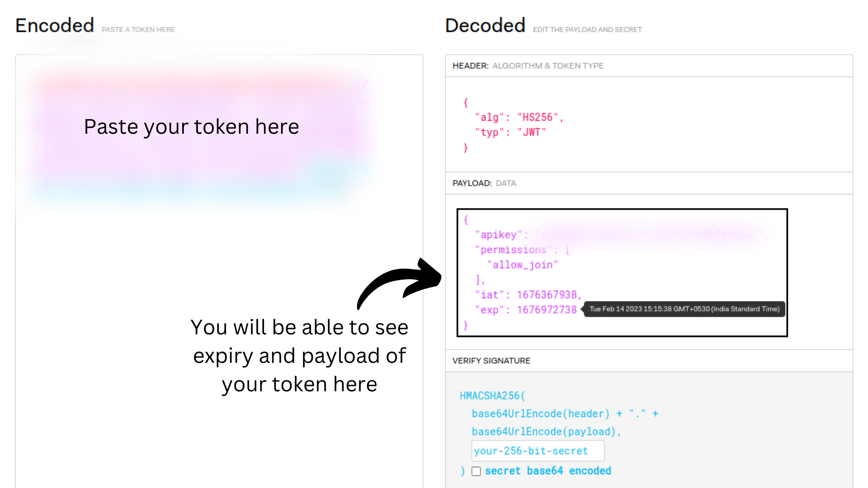The width and height of the screenshot is (868, 488).
Task: Click the base64UrlEncode(header) line
Action: tap(565, 414)
